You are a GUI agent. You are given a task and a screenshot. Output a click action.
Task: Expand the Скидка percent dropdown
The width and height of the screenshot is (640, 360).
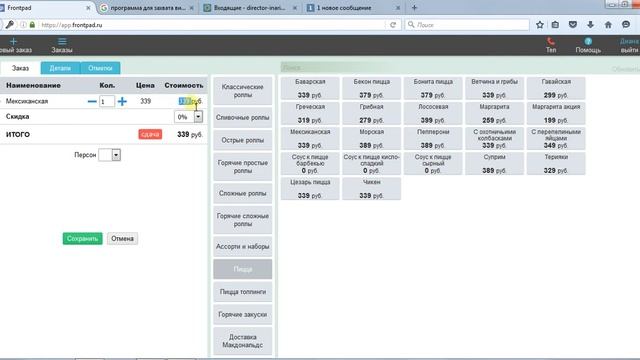pos(198,117)
